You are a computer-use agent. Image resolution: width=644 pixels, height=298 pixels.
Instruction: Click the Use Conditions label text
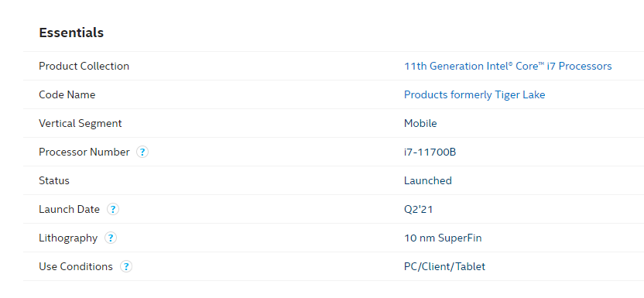(x=76, y=267)
